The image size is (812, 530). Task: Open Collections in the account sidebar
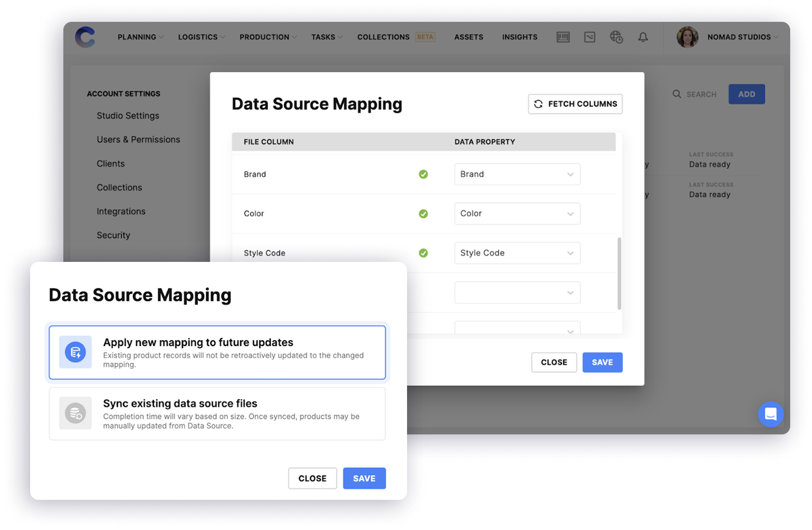tap(119, 187)
